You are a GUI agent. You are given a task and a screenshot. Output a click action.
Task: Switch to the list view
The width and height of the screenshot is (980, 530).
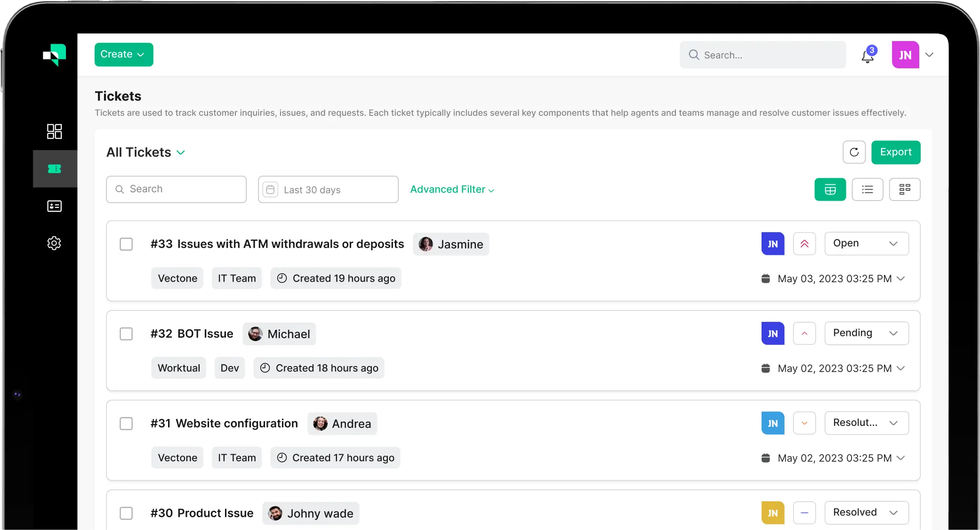pos(867,189)
